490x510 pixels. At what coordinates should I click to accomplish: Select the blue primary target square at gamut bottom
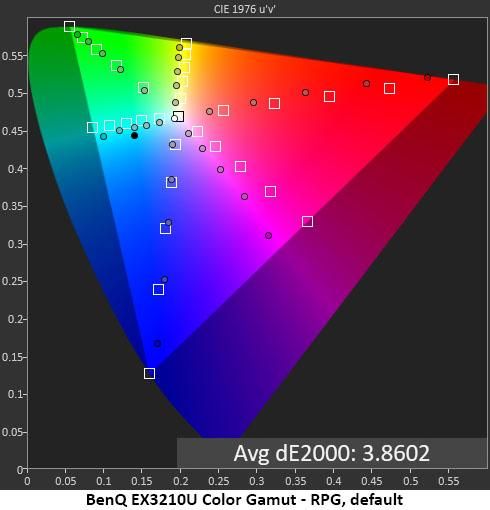pos(150,373)
